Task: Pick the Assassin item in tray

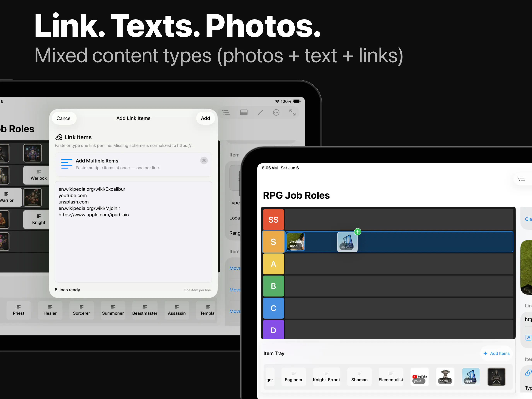Action: [177, 310]
